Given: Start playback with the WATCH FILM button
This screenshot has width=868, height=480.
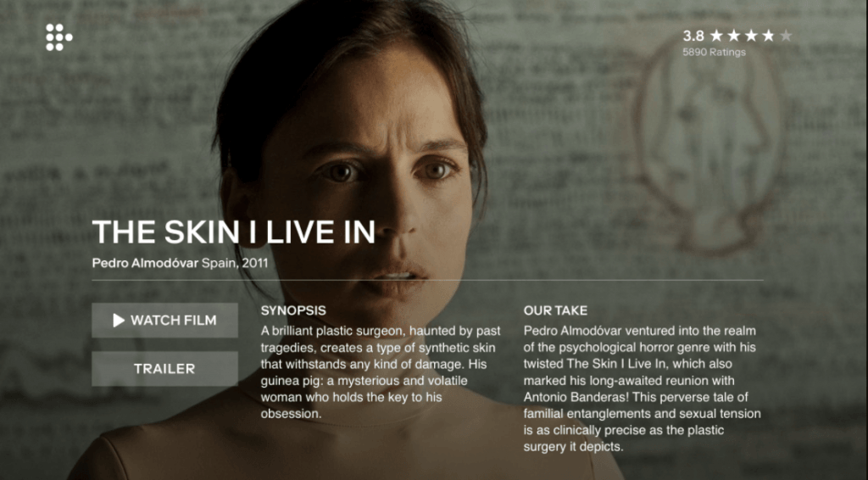Looking at the screenshot, I should [165, 320].
